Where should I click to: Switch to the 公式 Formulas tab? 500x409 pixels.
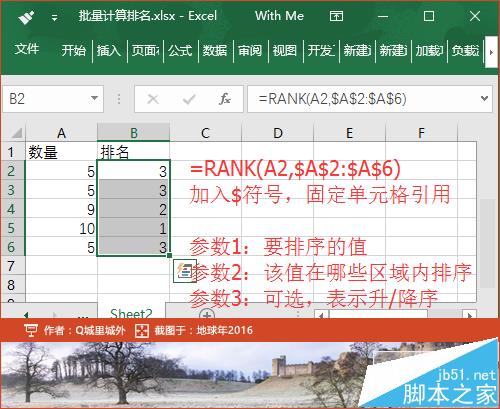tap(180, 51)
